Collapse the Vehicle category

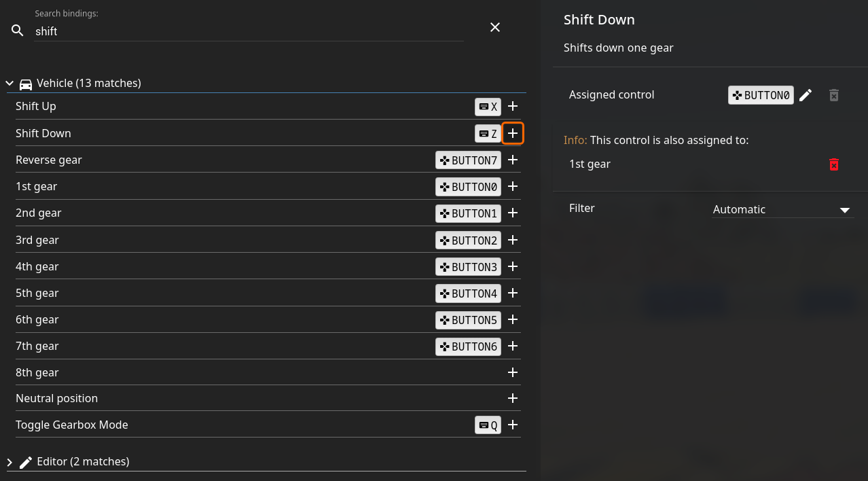tap(10, 84)
